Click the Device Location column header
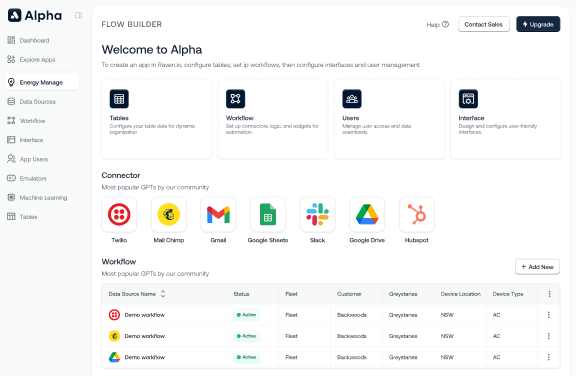The image size is (576, 376). point(461,294)
